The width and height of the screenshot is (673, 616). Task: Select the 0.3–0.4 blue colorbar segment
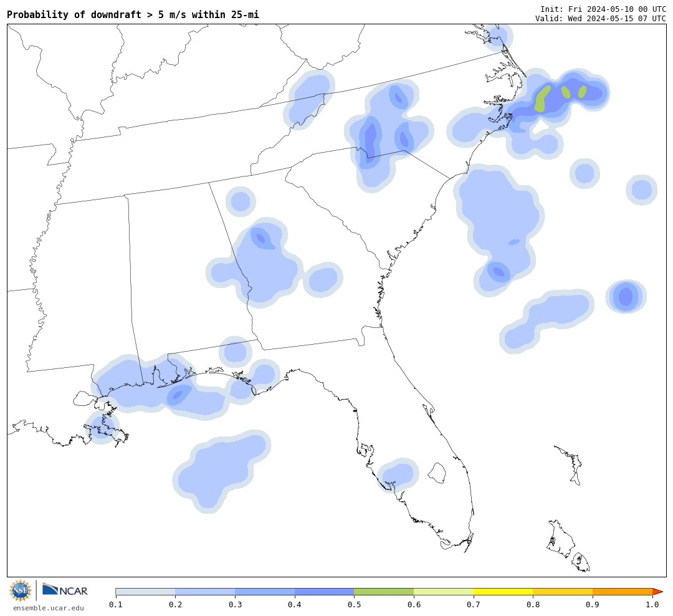(265, 592)
